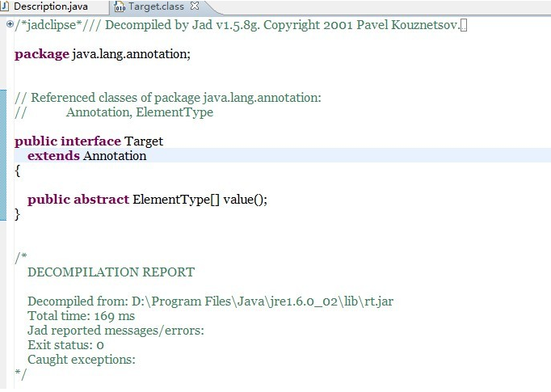Click the closing brace of the interface

pyautogui.click(x=18, y=214)
